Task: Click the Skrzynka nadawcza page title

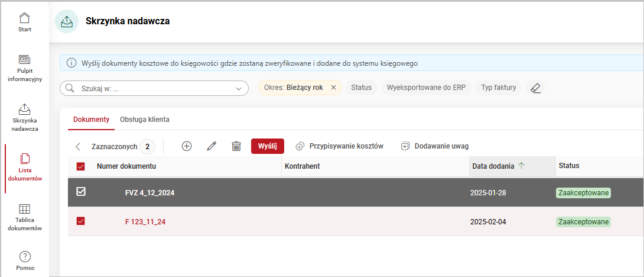Action: (128, 21)
